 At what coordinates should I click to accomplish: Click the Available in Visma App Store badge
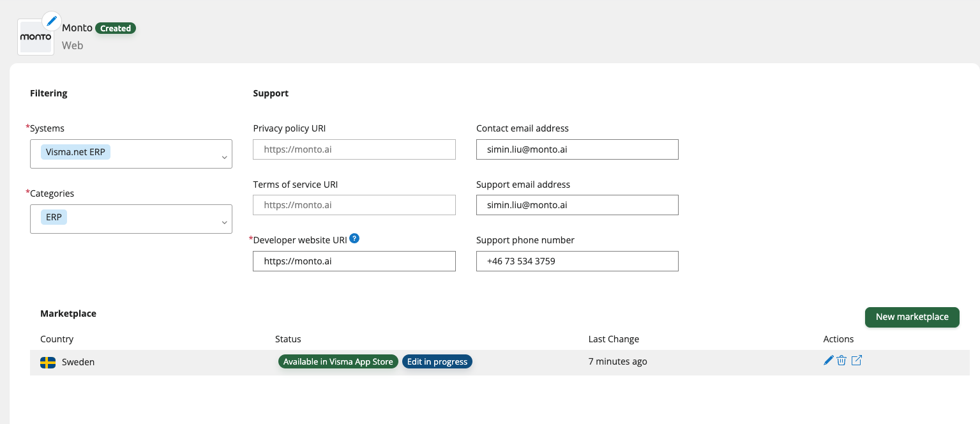[338, 361]
